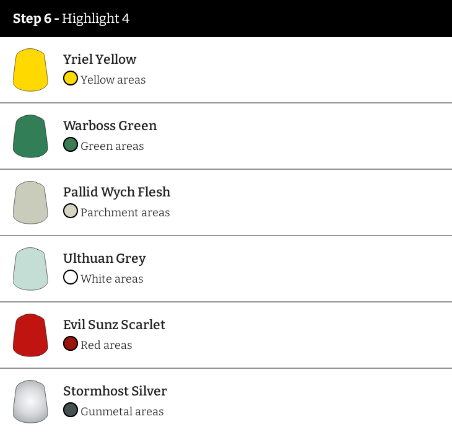
Task: Select the Pallid Wych Flesh paint pot
Action: coord(30,202)
